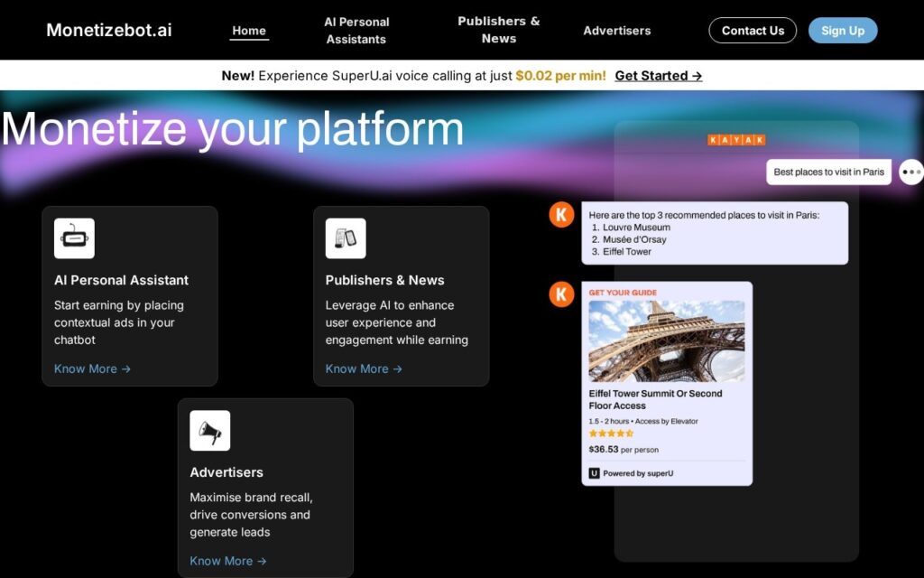Click the KAYAK logo in chat demo

coord(736,140)
